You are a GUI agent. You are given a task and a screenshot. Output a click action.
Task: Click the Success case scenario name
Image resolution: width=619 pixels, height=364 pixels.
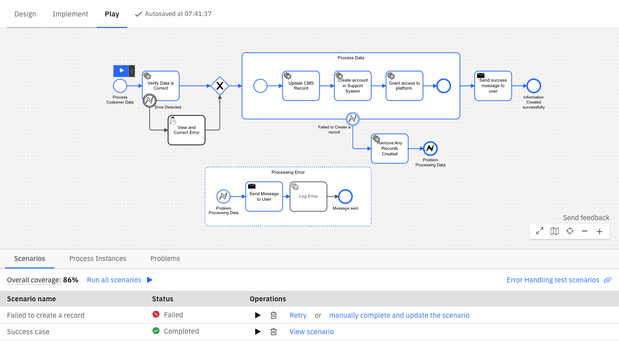tap(28, 332)
